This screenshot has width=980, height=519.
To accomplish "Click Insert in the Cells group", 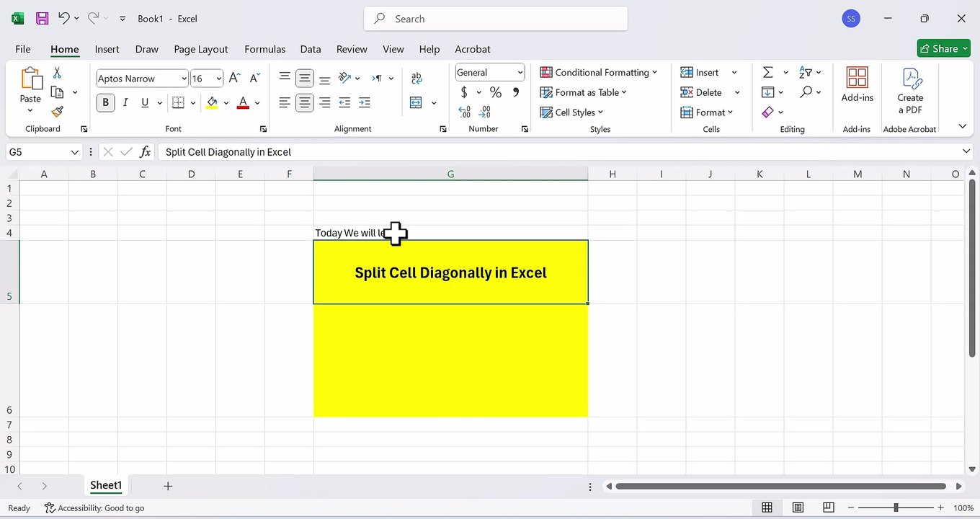I will click(700, 72).
